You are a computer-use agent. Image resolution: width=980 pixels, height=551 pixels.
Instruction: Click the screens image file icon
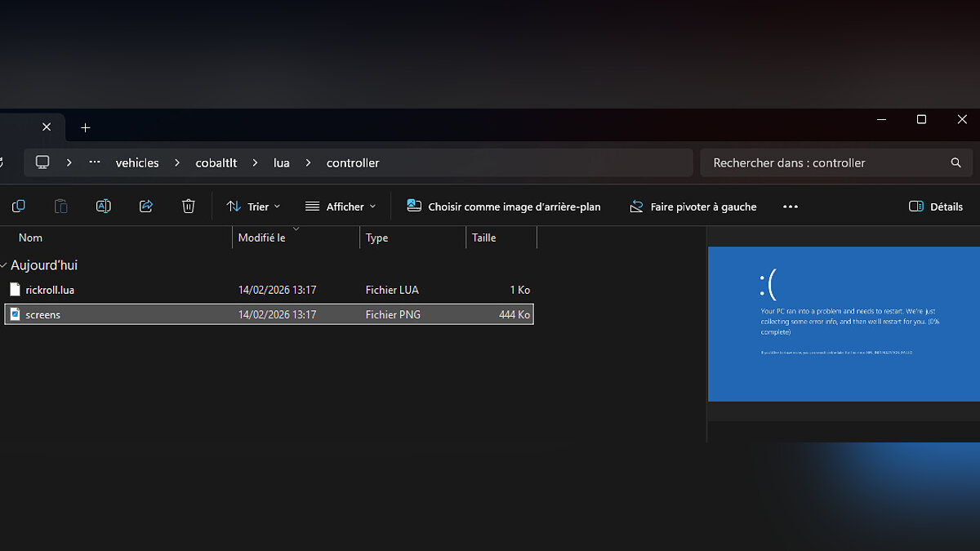pyautogui.click(x=15, y=314)
